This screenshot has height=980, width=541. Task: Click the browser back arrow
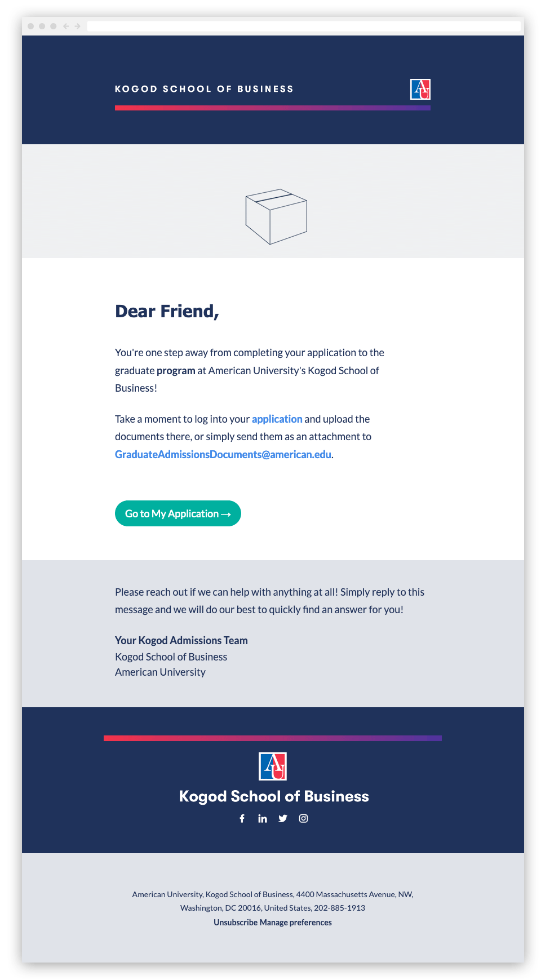click(66, 26)
